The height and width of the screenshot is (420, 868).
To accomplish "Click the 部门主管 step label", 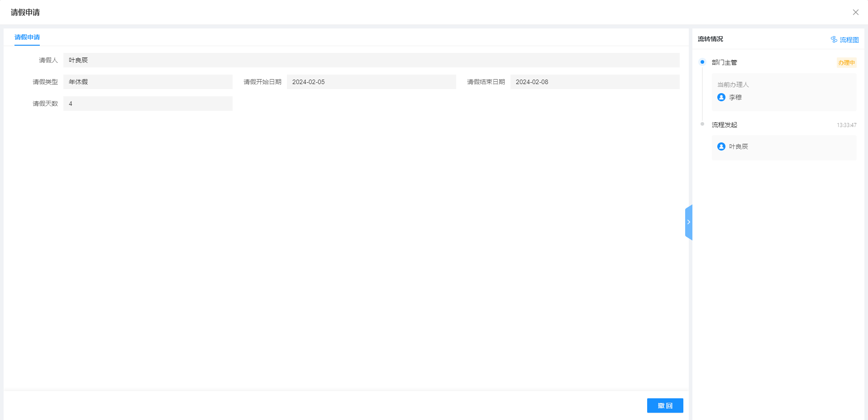I will pyautogui.click(x=724, y=62).
